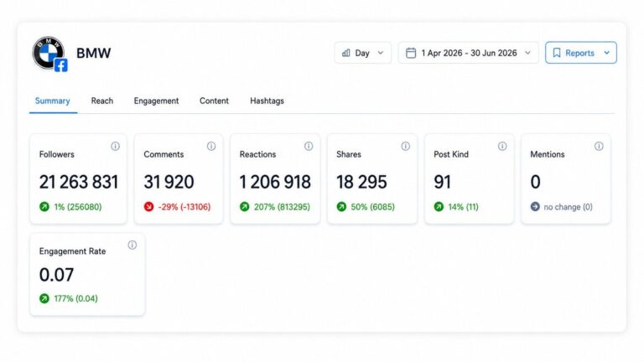The width and height of the screenshot is (644, 362).
Task: Click the green up arrow under Post Kind
Action: [x=439, y=207]
